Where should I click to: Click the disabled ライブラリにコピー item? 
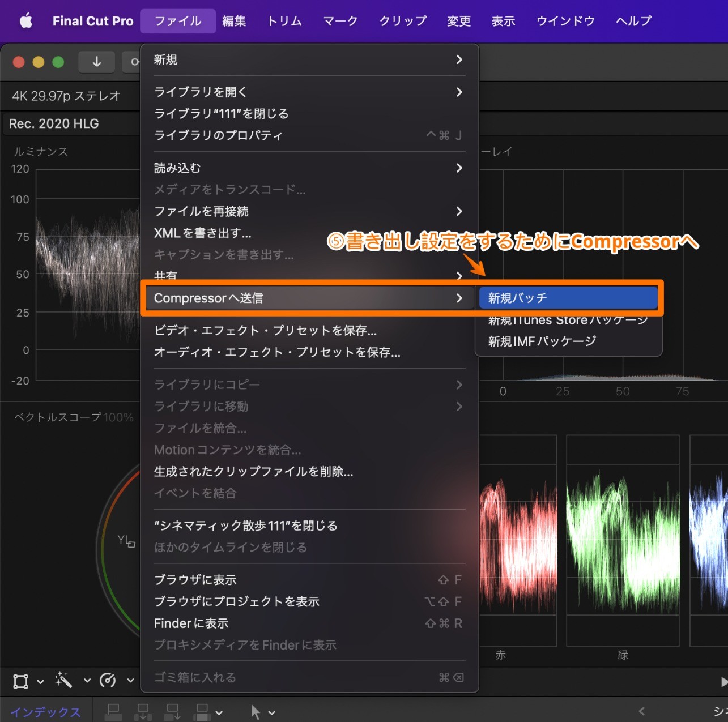coord(309,385)
